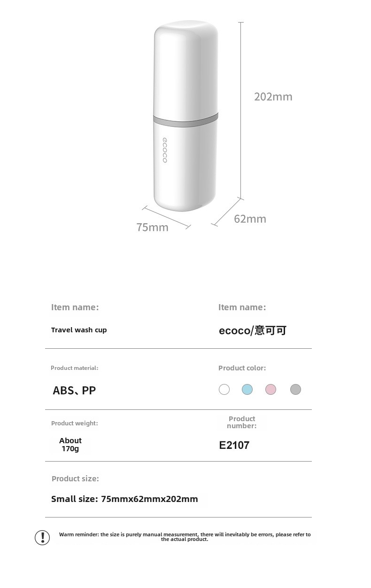Click the ecoco logo on the cup
The image size is (371, 588).
pos(165,150)
